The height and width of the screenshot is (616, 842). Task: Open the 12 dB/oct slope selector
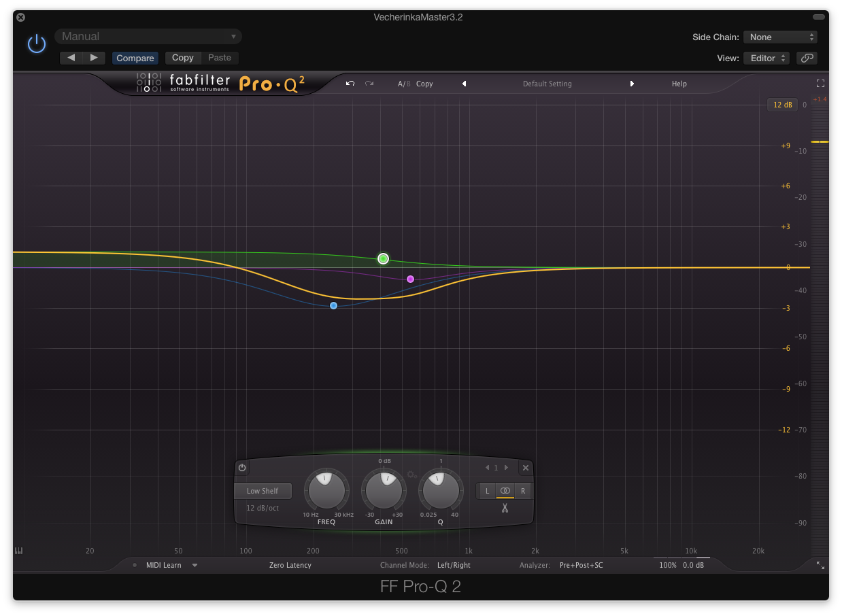[263, 508]
